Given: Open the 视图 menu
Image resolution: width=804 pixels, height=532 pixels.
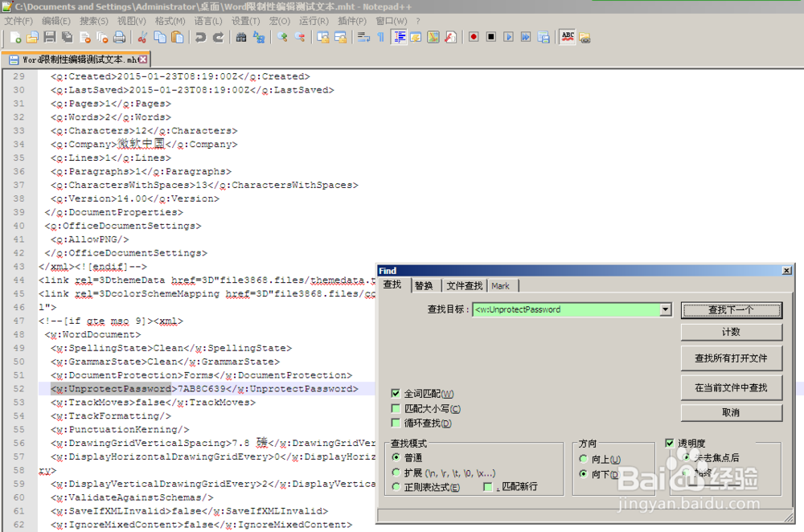Looking at the screenshot, I should coord(132,21).
